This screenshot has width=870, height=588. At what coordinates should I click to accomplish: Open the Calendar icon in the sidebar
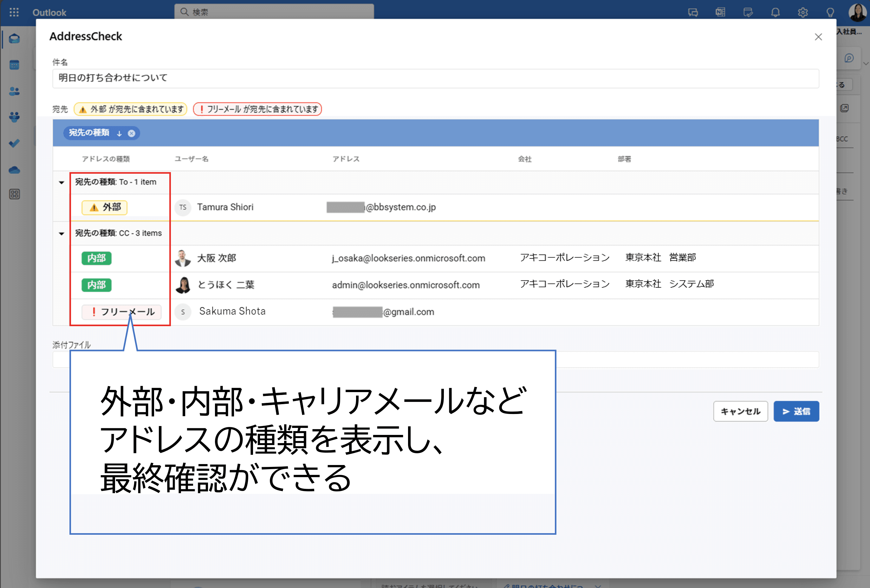pos(14,64)
